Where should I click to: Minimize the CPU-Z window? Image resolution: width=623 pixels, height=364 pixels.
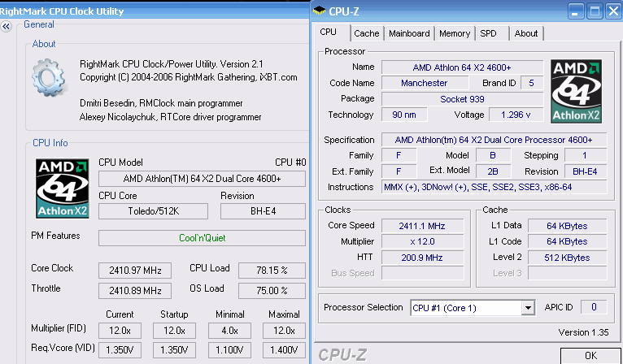(x=575, y=11)
